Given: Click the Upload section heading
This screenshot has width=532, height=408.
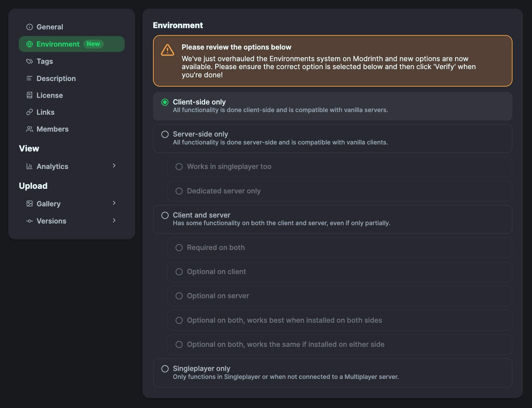Looking at the screenshot, I should coord(33,185).
